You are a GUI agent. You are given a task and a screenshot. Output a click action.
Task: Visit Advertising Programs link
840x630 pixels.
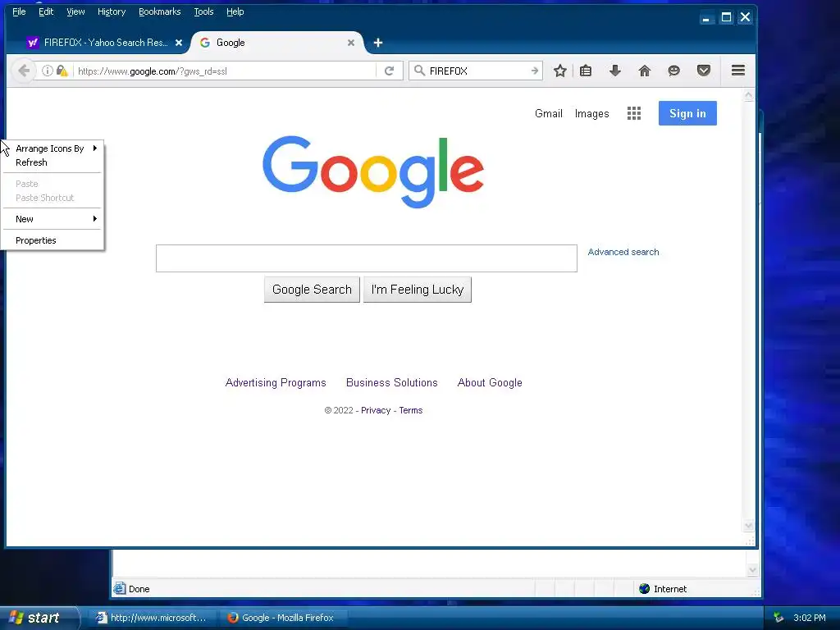point(276,382)
